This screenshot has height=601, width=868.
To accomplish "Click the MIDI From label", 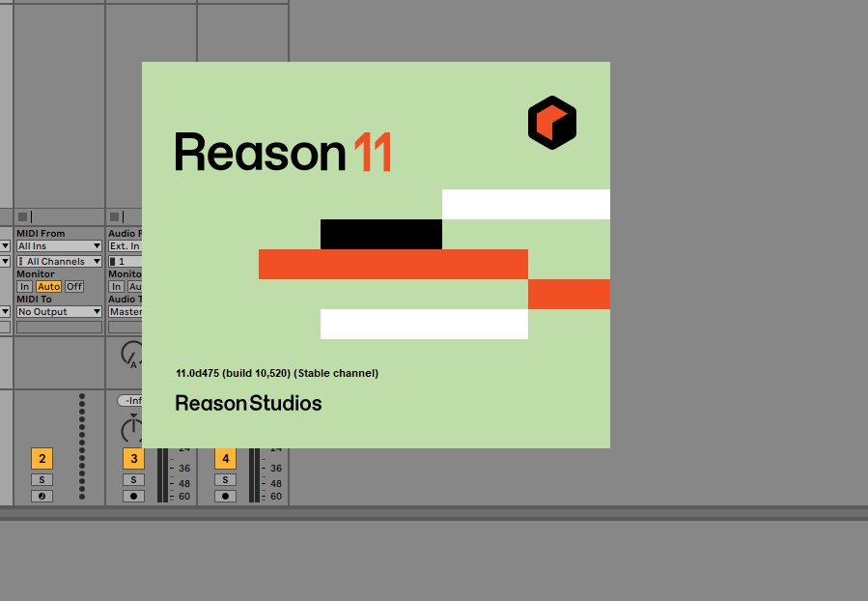I will pyautogui.click(x=41, y=234).
